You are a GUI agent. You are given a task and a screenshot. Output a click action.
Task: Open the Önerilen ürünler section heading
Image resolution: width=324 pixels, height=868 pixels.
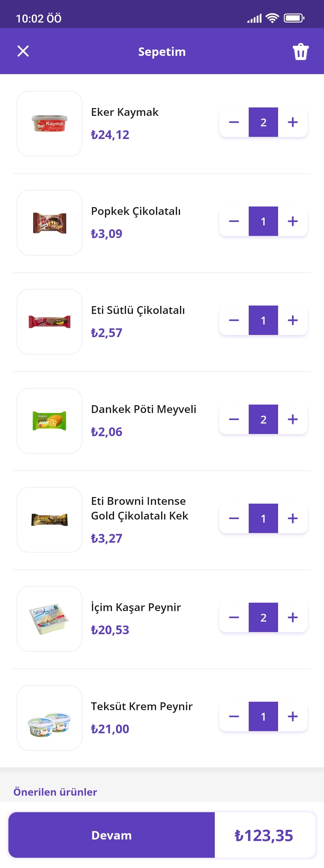coord(55,792)
